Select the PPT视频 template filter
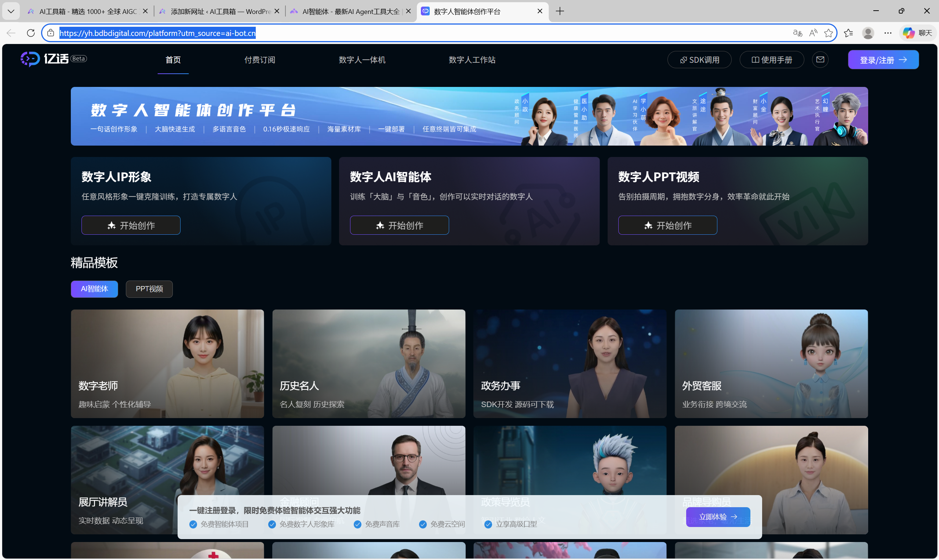Image resolution: width=939 pixels, height=560 pixels. 149,289
